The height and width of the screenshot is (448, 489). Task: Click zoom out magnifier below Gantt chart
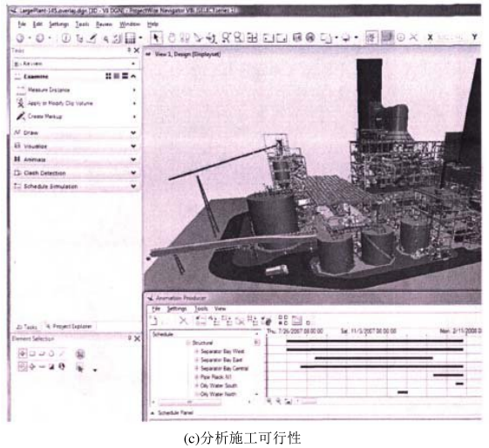click(x=278, y=402)
